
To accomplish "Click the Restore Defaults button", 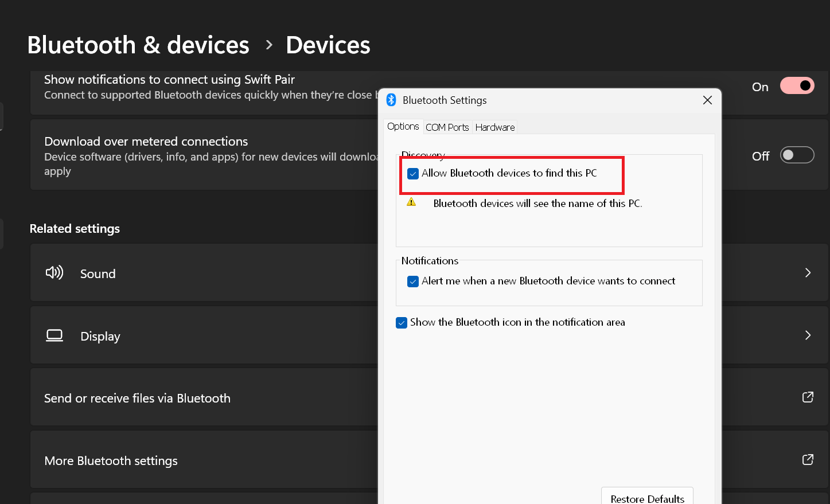I will pos(647,498).
